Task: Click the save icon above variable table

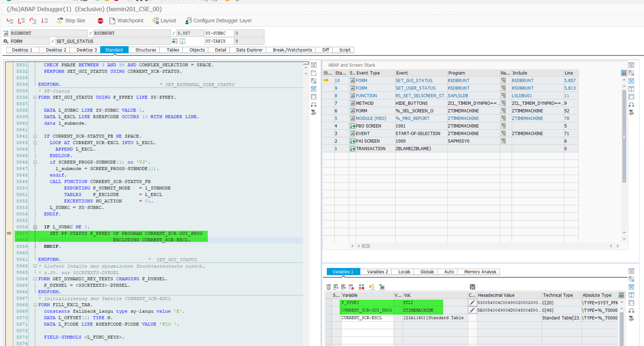Action: tap(472, 287)
